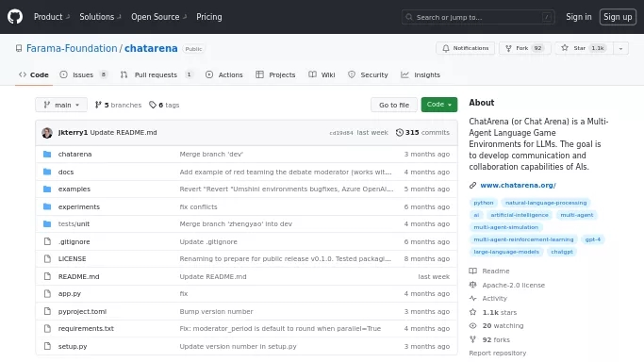Open the chatarena repository name link
644x362 pixels.
pyautogui.click(x=151, y=48)
